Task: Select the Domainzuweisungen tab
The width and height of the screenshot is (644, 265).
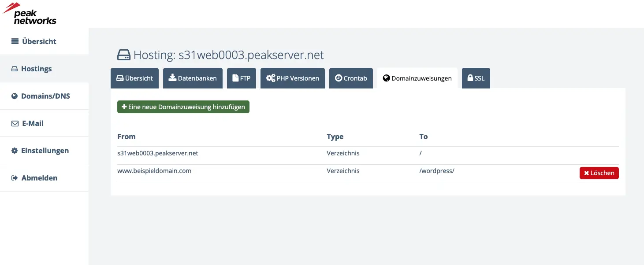Action: tap(417, 78)
